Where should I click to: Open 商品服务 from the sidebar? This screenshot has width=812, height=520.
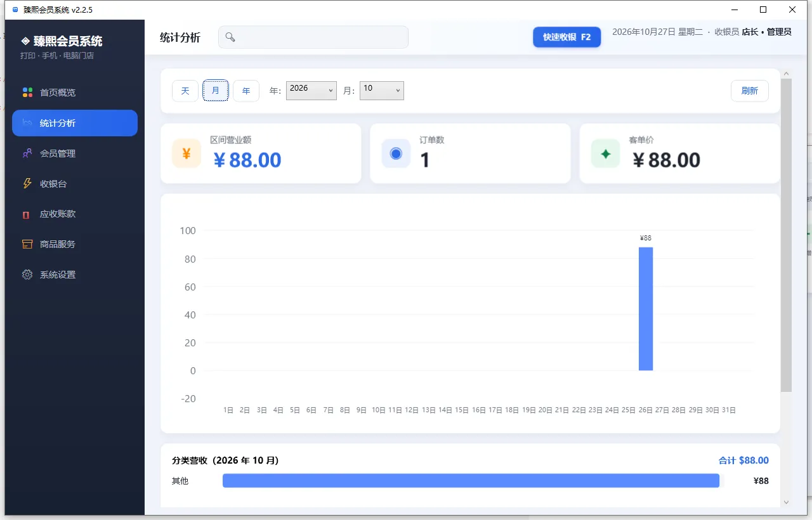coord(75,244)
